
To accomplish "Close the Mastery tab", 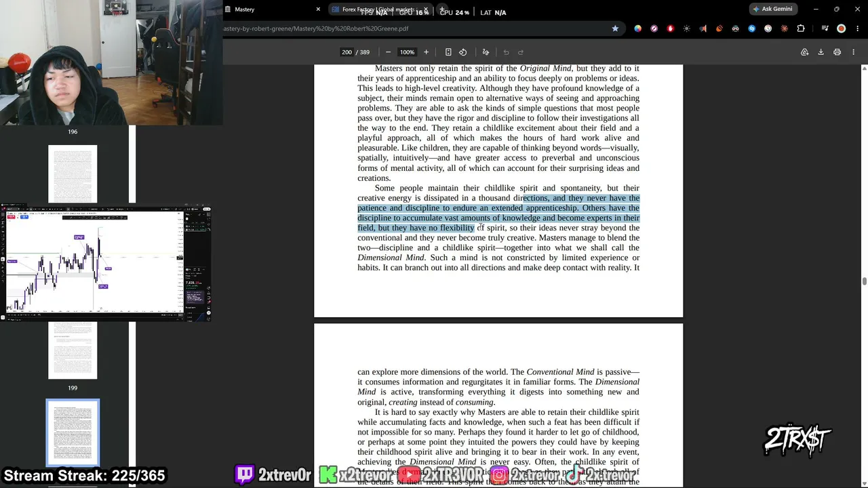I will tap(318, 9).
